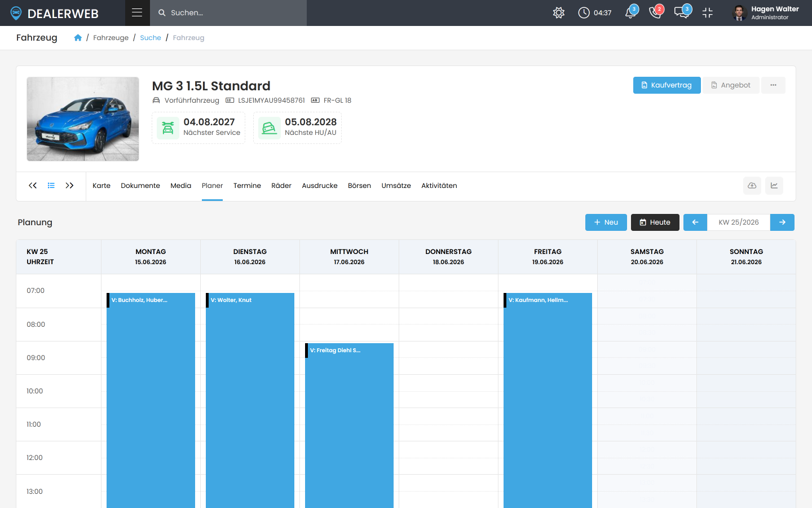Open the Media tab
Viewport: 812px width, 508px height.
[x=181, y=186]
